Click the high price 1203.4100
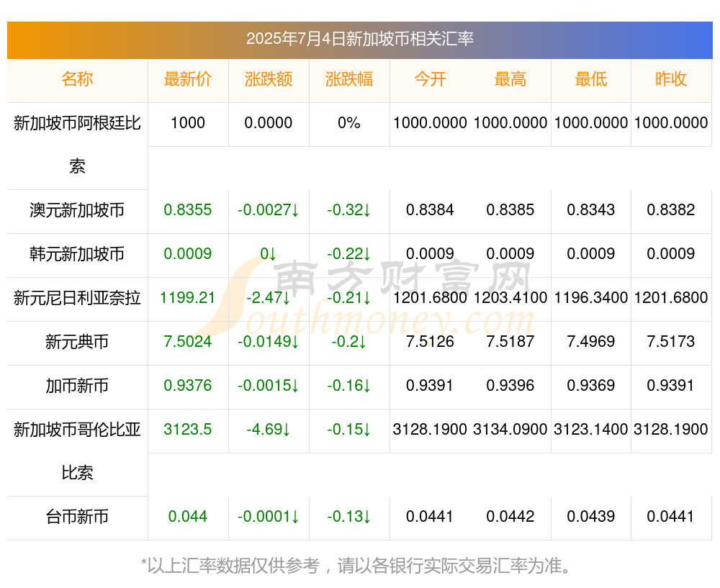 click(x=510, y=298)
